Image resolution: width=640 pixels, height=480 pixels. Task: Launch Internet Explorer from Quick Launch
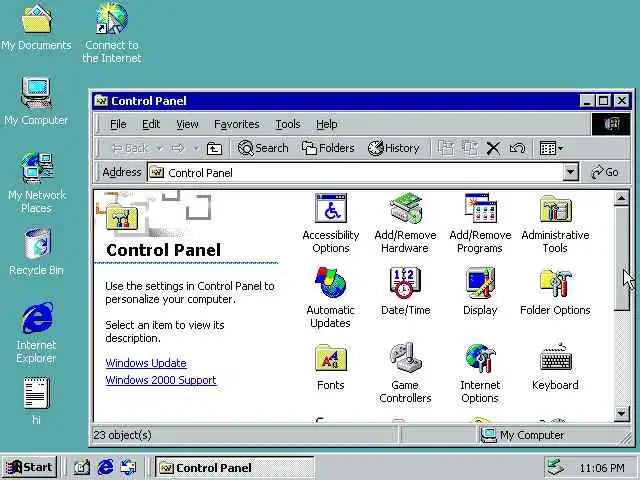105,467
